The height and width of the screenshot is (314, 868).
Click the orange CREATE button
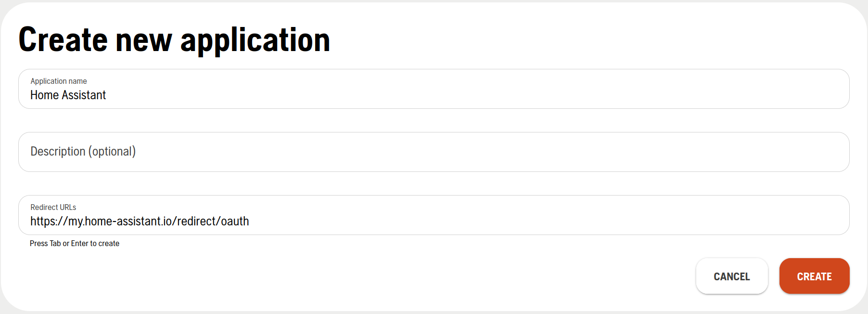814,276
